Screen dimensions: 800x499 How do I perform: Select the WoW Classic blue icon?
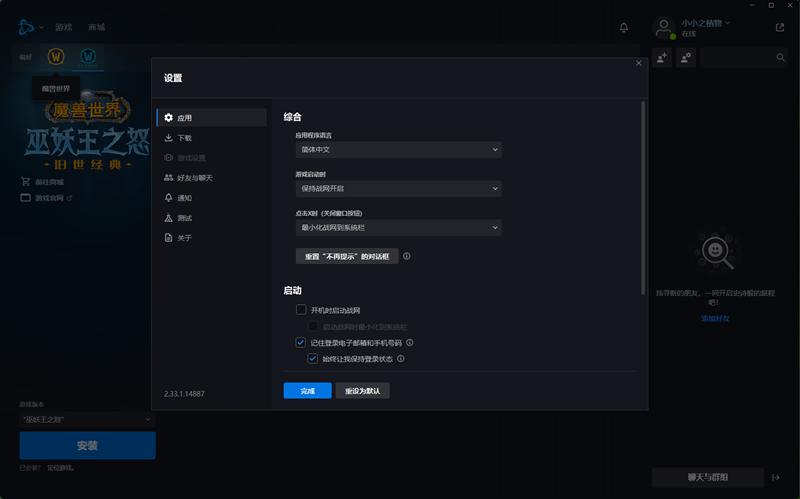coord(88,57)
